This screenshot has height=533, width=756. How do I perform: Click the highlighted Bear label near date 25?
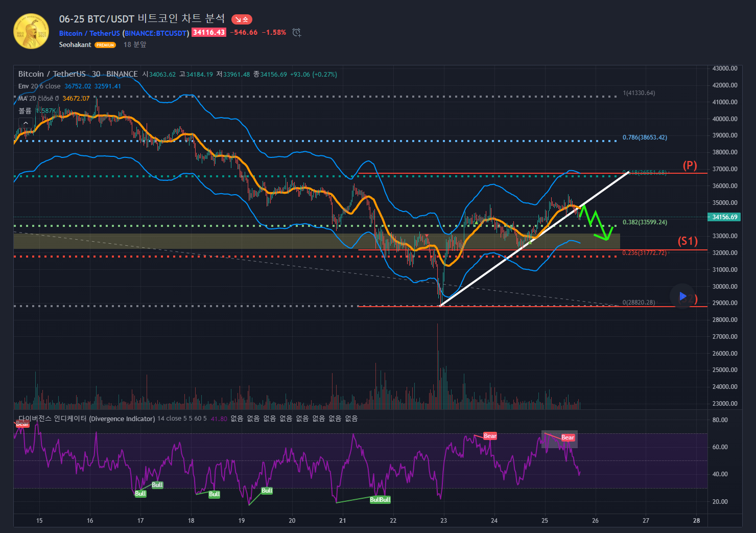(568, 437)
